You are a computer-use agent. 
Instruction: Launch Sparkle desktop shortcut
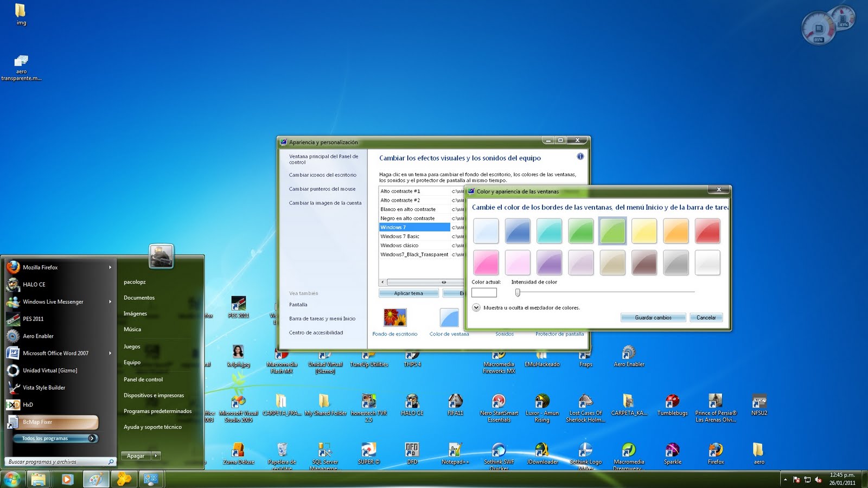coord(672,454)
